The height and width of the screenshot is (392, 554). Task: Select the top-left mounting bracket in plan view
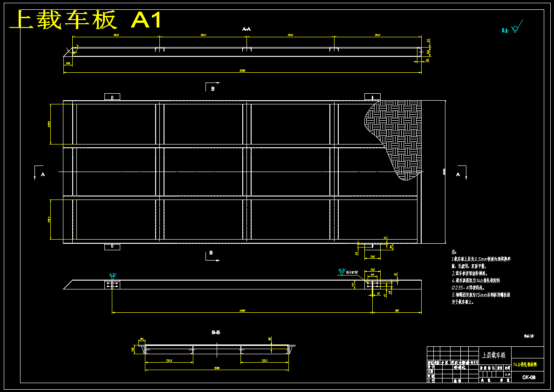point(112,97)
